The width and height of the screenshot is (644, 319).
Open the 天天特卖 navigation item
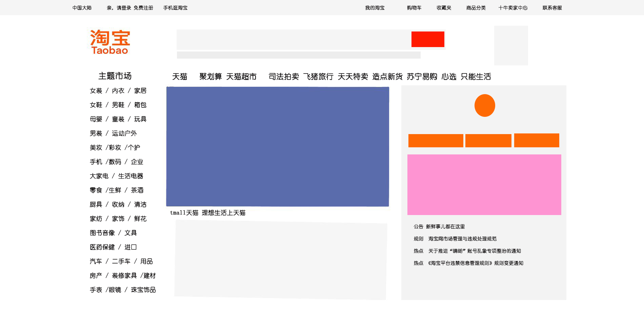click(353, 77)
